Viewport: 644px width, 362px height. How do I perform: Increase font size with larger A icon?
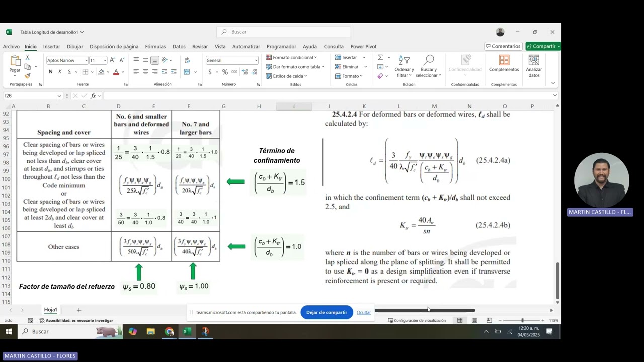(x=113, y=60)
